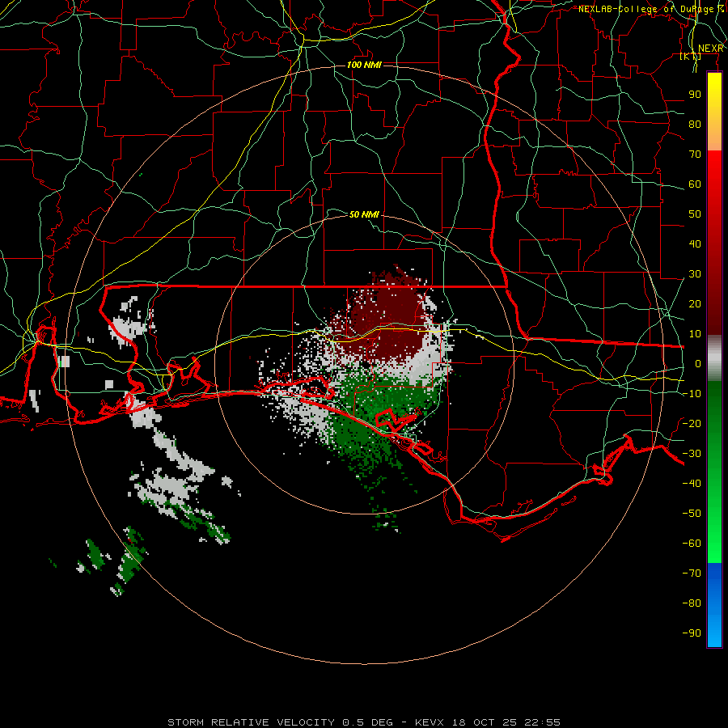The image size is (728, 728).
Task: Click the "90" label on the velocity scale
Action: 695,95
